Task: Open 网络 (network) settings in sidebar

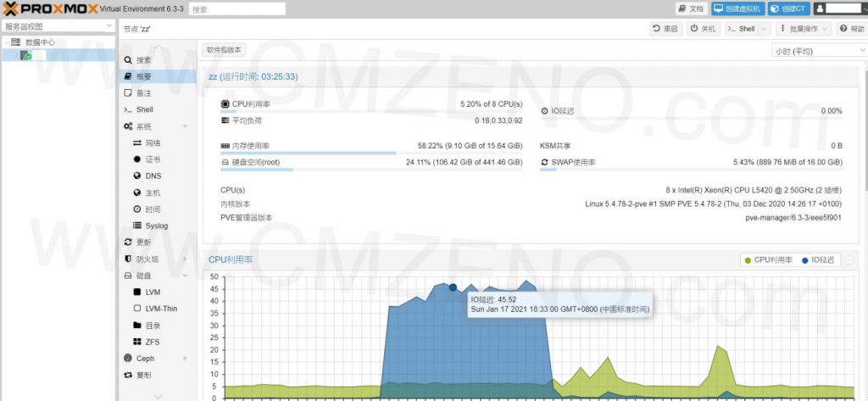Action: [153, 143]
